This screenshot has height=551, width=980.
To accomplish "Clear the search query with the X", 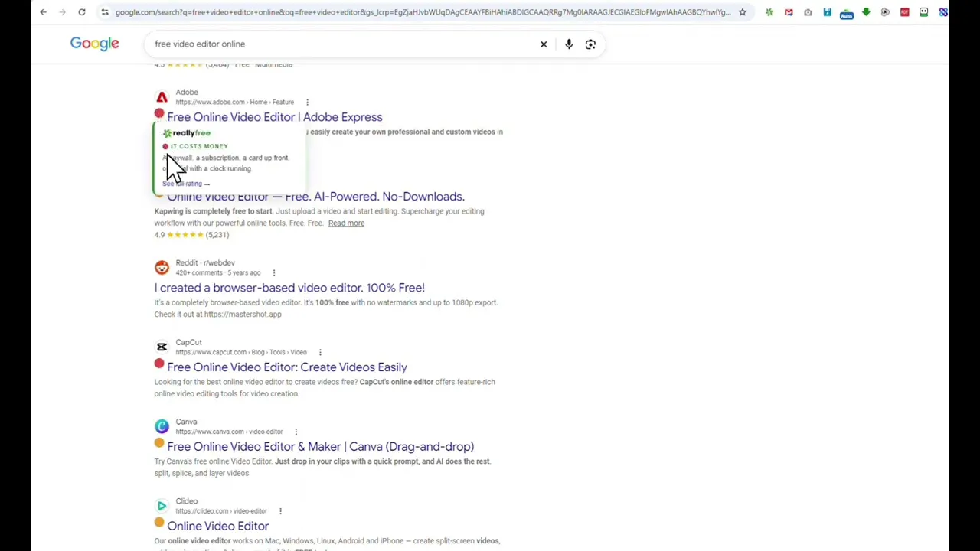I will pyautogui.click(x=544, y=44).
